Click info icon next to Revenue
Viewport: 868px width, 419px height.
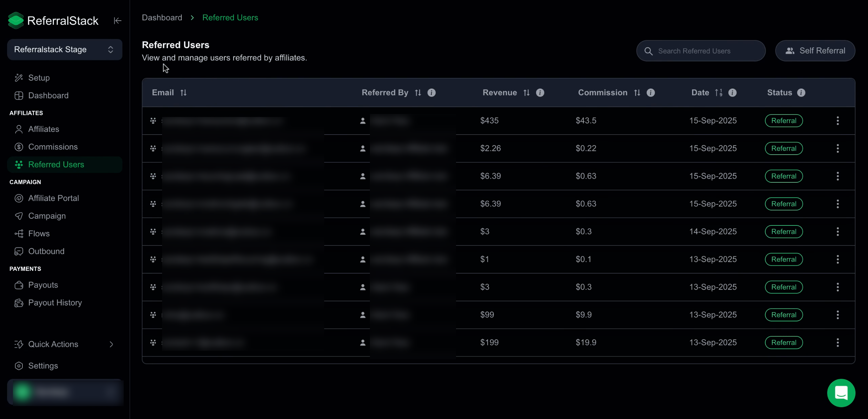540,93
